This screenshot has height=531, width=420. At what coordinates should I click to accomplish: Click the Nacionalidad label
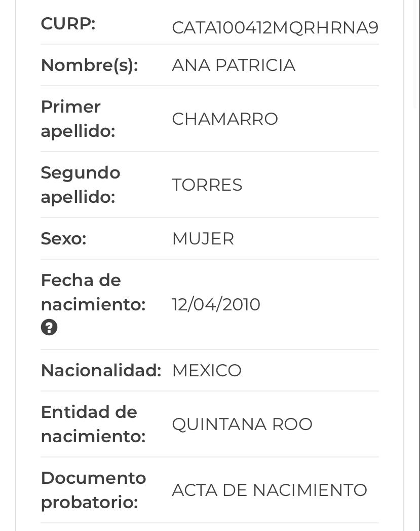point(101,370)
